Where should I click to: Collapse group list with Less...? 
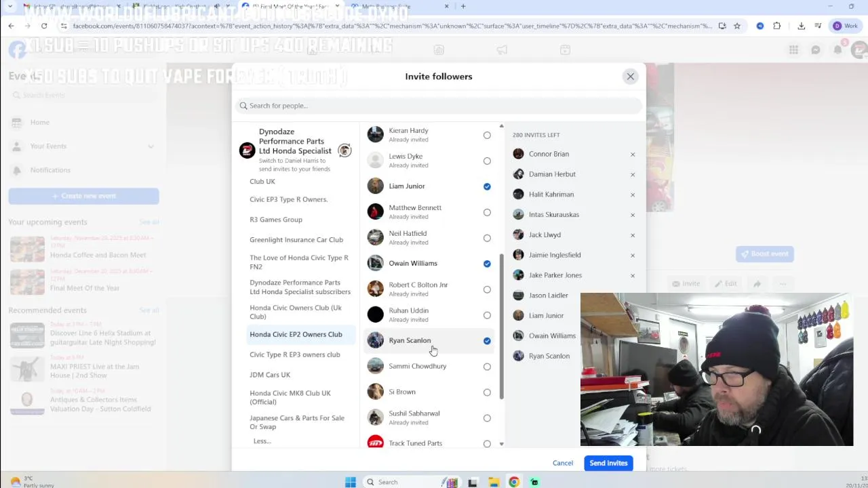tap(262, 441)
